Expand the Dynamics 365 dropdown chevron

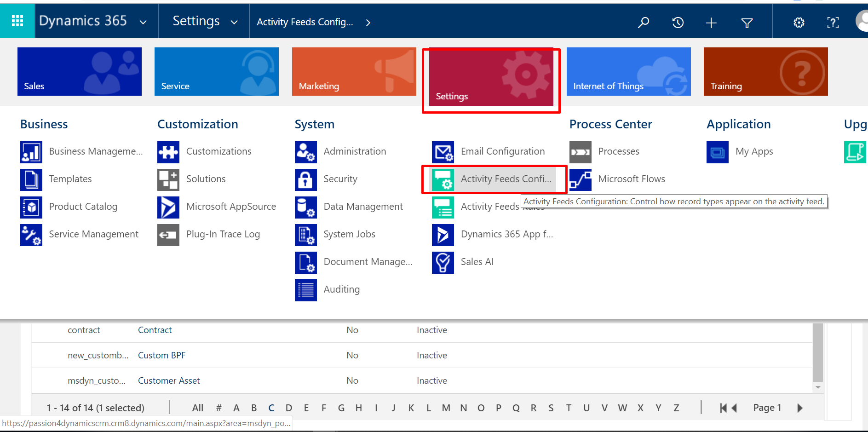coord(143,22)
